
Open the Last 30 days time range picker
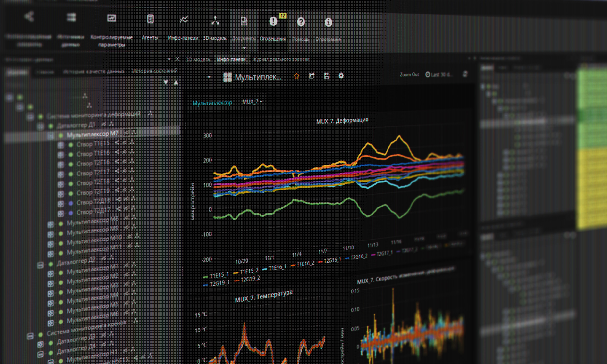point(438,74)
